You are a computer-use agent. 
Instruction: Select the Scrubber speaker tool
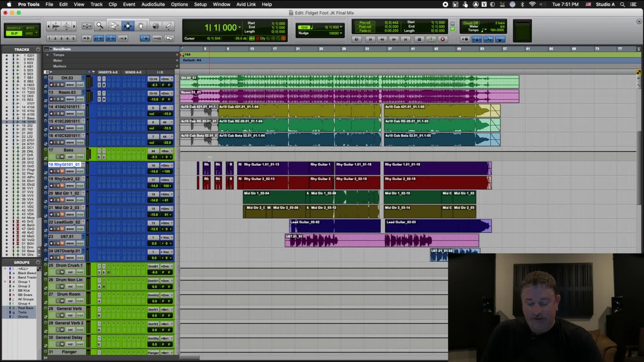[155, 26]
